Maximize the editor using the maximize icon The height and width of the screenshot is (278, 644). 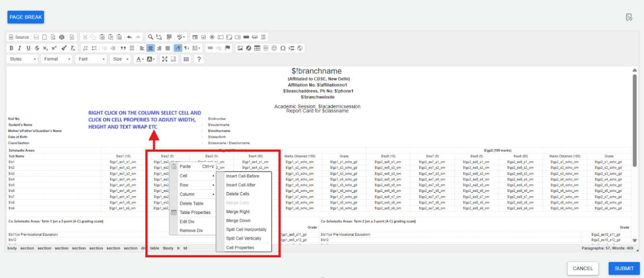click(165, 59)
